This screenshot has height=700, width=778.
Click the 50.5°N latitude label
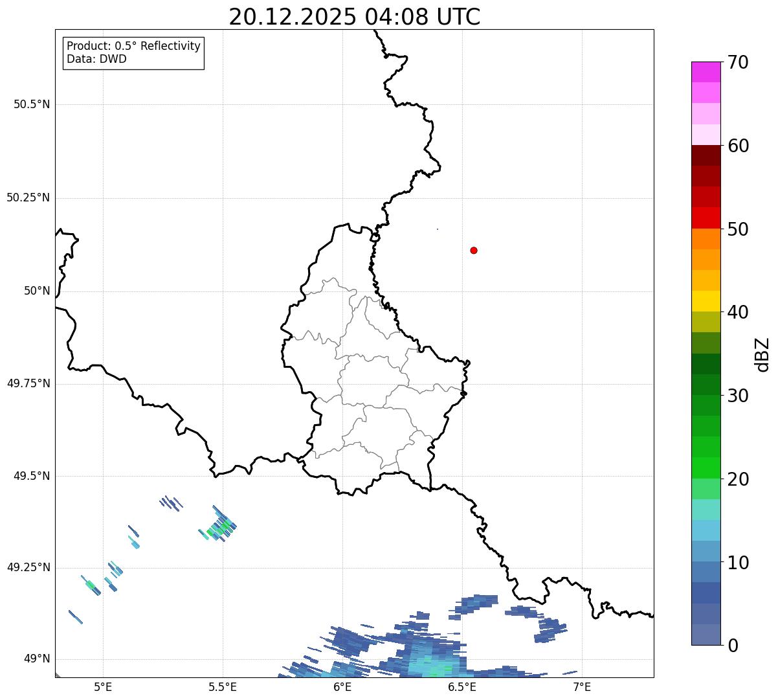(32, 104)
